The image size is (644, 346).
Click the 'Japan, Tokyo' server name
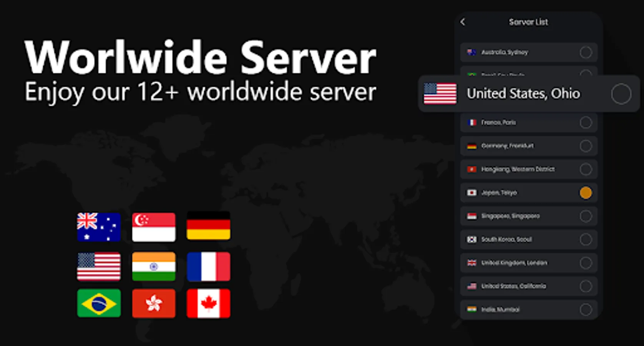coord(499,193)
